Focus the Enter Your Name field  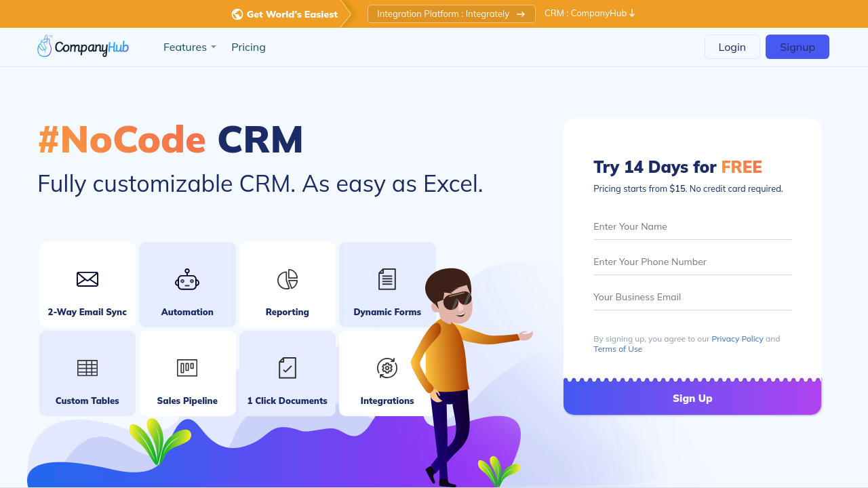pyautogui.click(x=692, y=227)
